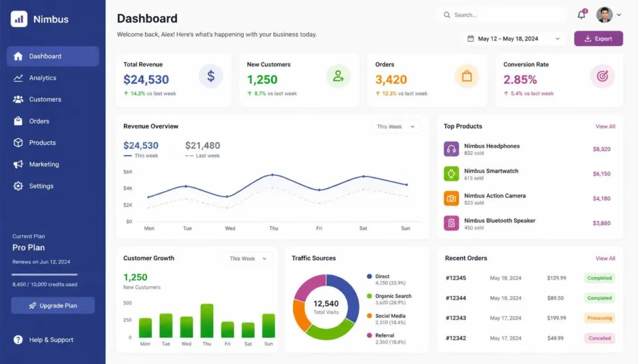Click the Products box icon in sidebar
Image resolution: width=638 pixels, height=364 pixels.
(x=18, y=142)
